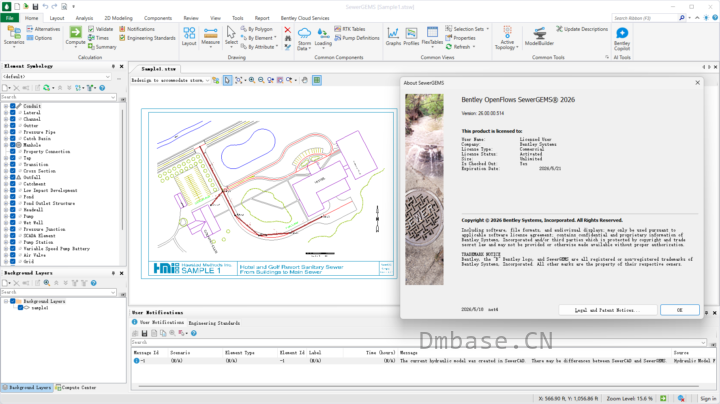The width and height of the screenshot is (720, 404).
Task: Open FlexTables view
Action: pos(432,36)
